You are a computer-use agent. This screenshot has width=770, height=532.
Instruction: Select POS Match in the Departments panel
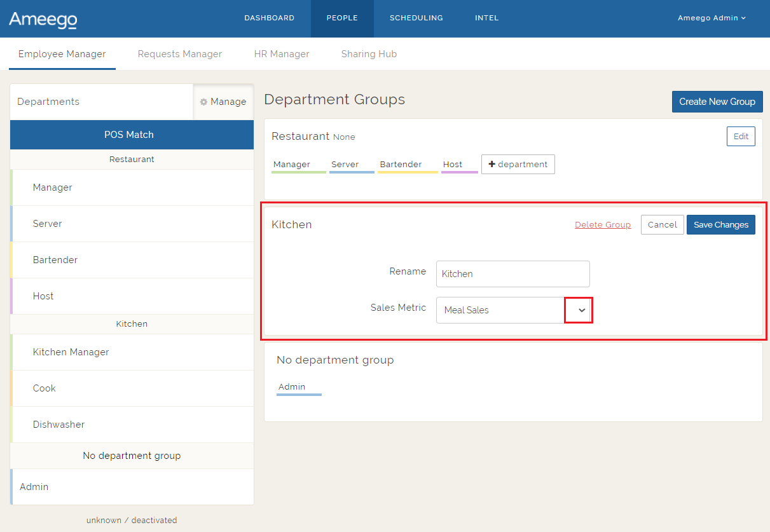(x=132, y=134)
